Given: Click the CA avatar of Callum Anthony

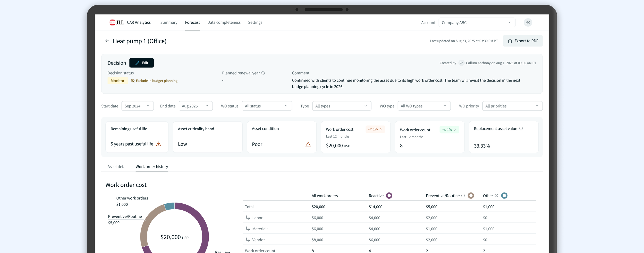Looking at the screenshot, I should coord(461,63).
